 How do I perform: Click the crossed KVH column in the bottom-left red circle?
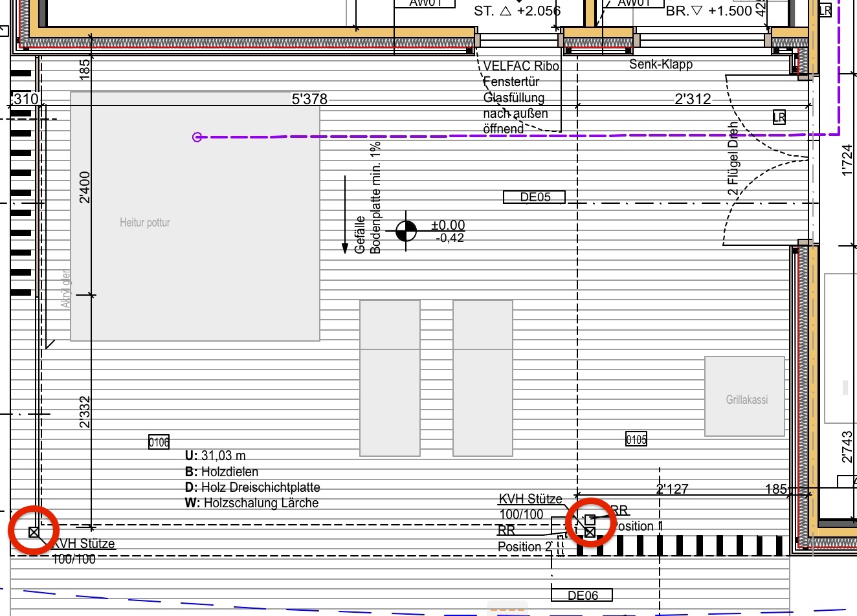point(34,532)
